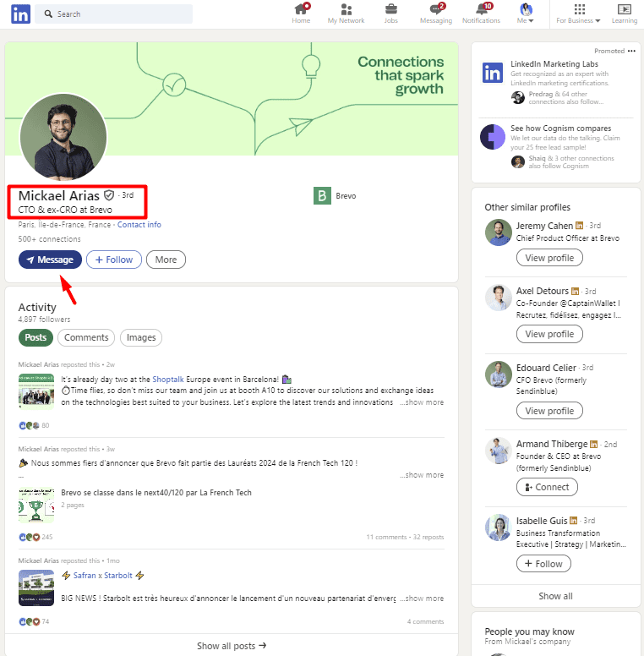Expand show more on Shoptalk post
The image size is (644, 656).
click(422, 402)
